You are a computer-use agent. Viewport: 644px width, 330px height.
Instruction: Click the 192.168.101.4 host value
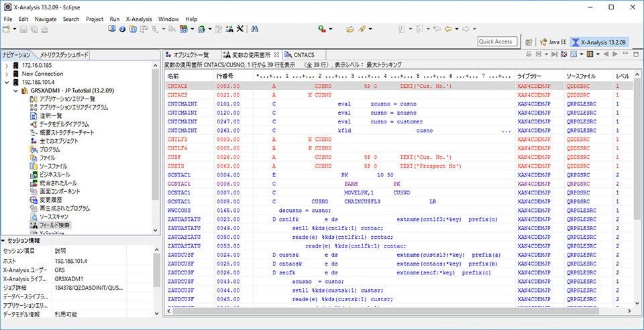tap(71, 261)
